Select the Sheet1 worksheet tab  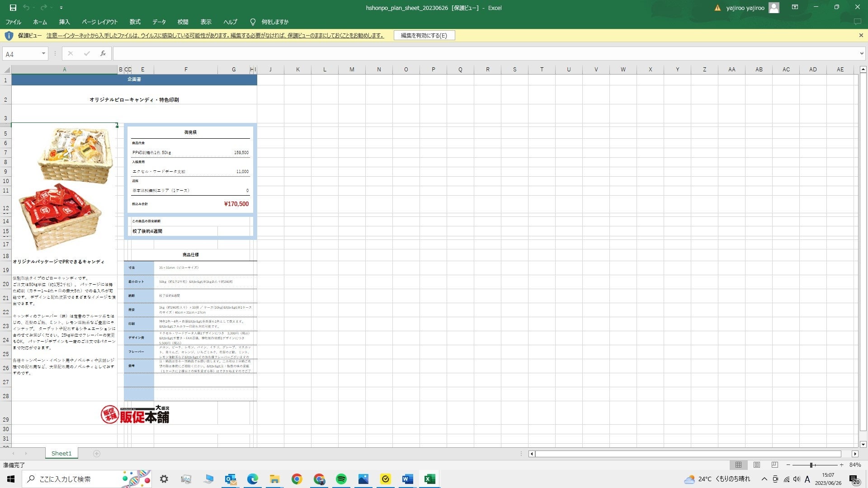click(61, 453)
